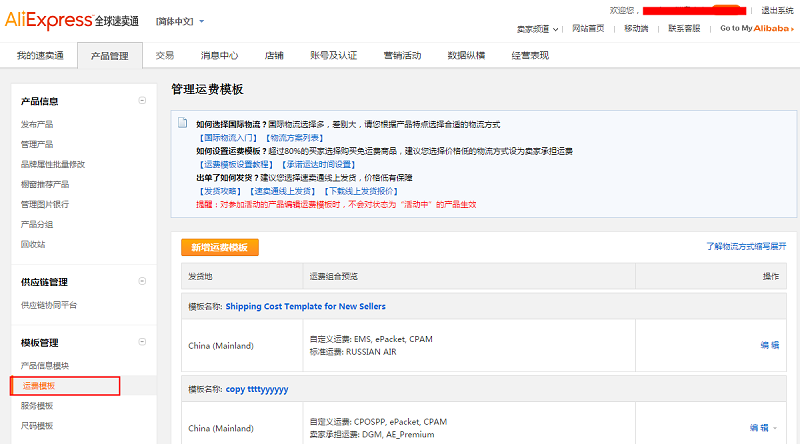Click China (Mainland) in first template row
The height and width of the screenshot is (444, 800).
coord(220,346)
